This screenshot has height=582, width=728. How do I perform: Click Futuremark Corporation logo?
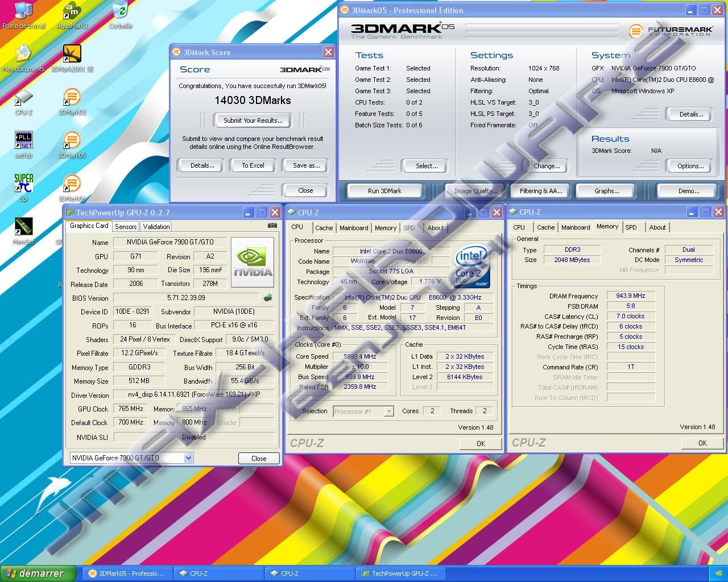coord(670,31)
